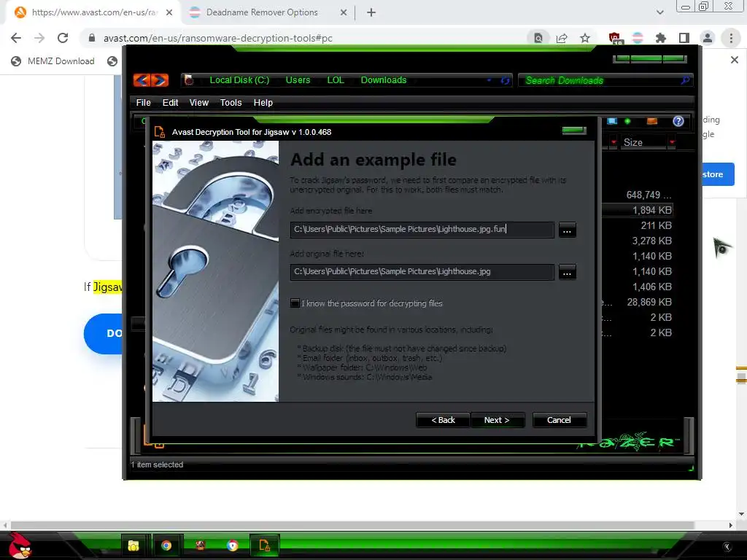Screen dimensions: 747x560
Task: Expand the Size column red dropdown arrow
Action: pos(672,142)
